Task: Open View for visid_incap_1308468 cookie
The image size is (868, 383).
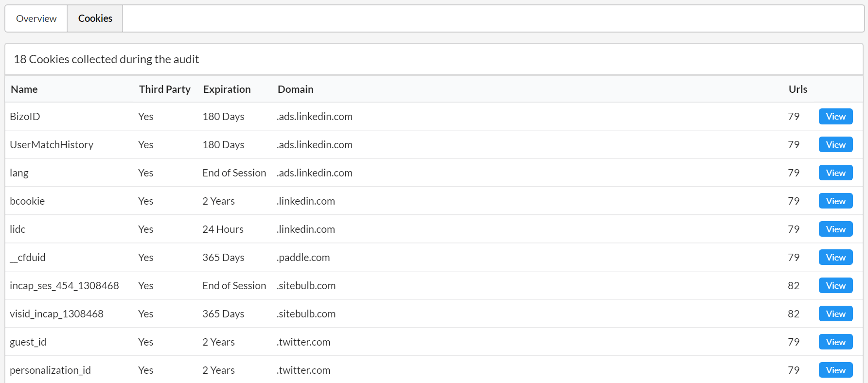Action: pyautogui.click(x=835, y=314)
